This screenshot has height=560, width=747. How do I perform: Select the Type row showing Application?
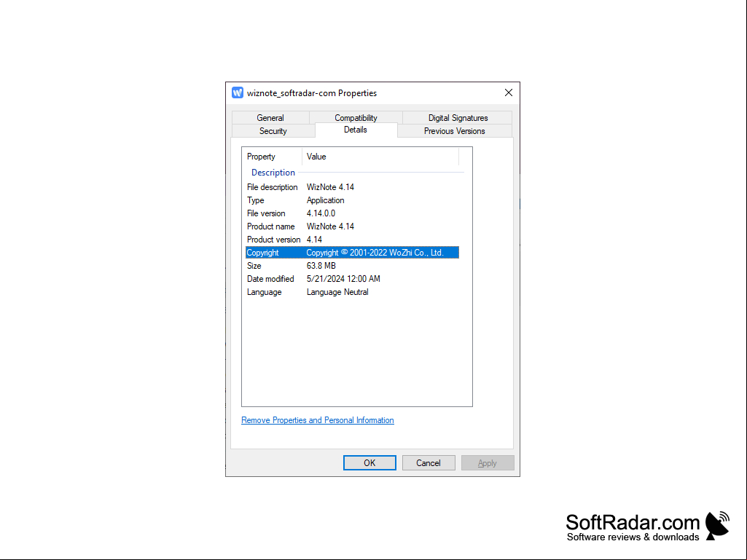click(352, 200)
